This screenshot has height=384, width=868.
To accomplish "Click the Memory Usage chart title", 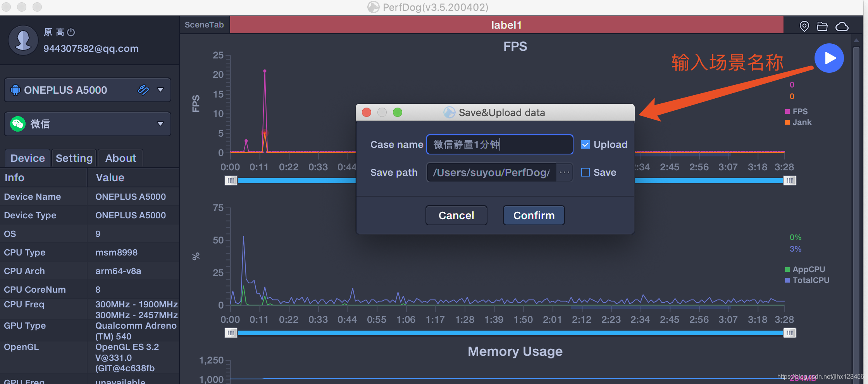I will coord(515,351).
